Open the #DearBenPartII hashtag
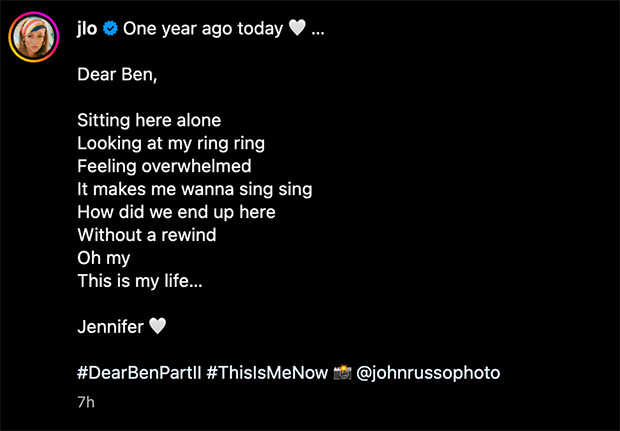 point(139,373)
